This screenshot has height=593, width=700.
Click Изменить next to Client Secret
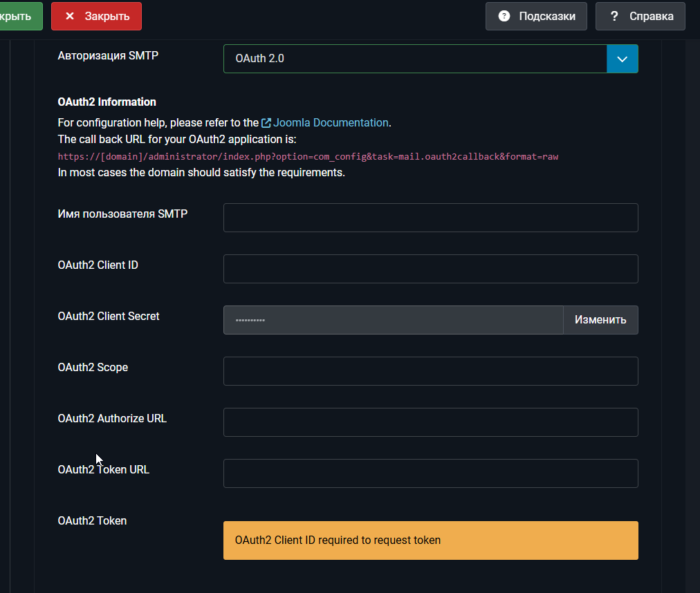click(600, 320)
